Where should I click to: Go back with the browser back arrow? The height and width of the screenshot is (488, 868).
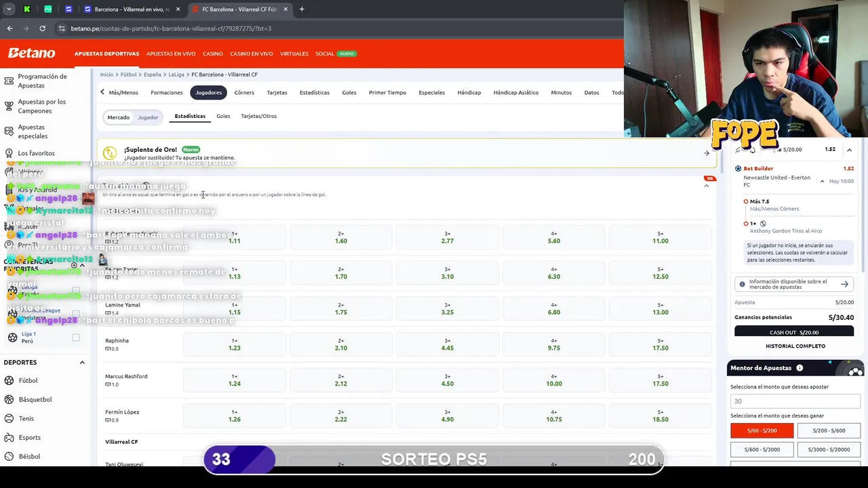click(9, 28)
